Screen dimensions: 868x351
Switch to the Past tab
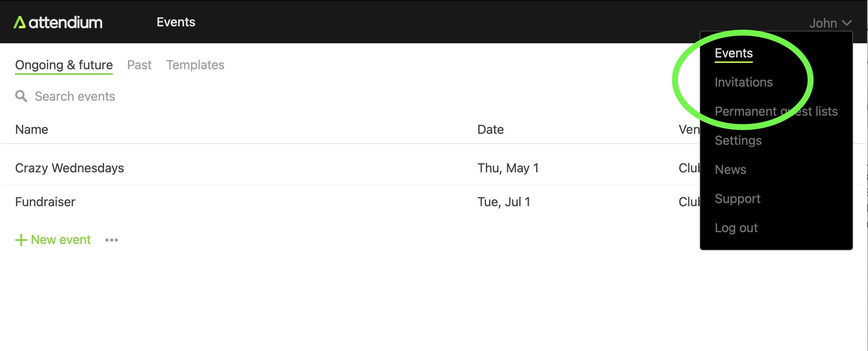pos(139,65)
